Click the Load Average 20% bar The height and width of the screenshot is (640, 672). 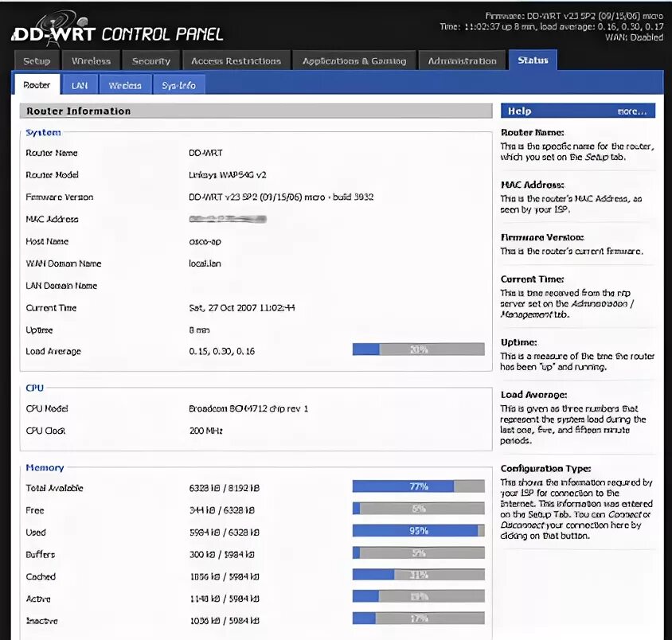tap(418, 349)
